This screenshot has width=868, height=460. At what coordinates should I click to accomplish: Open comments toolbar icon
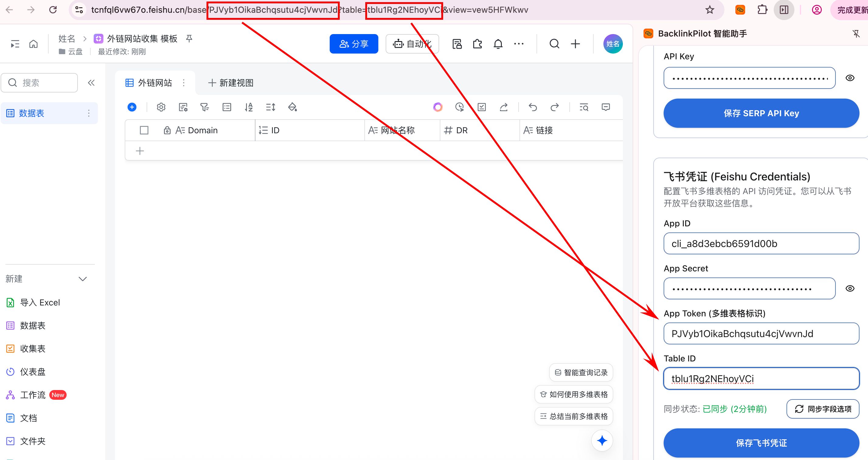coord(606,107)
